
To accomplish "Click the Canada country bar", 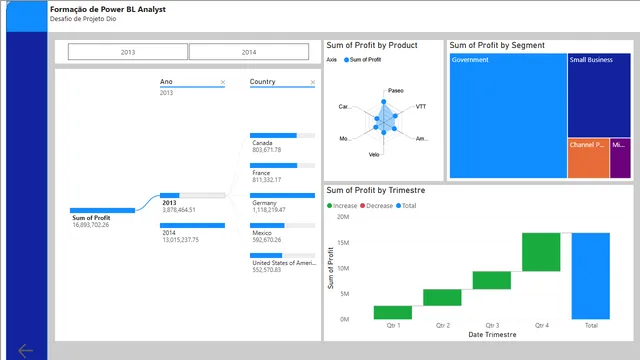I will tap(282, 136).
